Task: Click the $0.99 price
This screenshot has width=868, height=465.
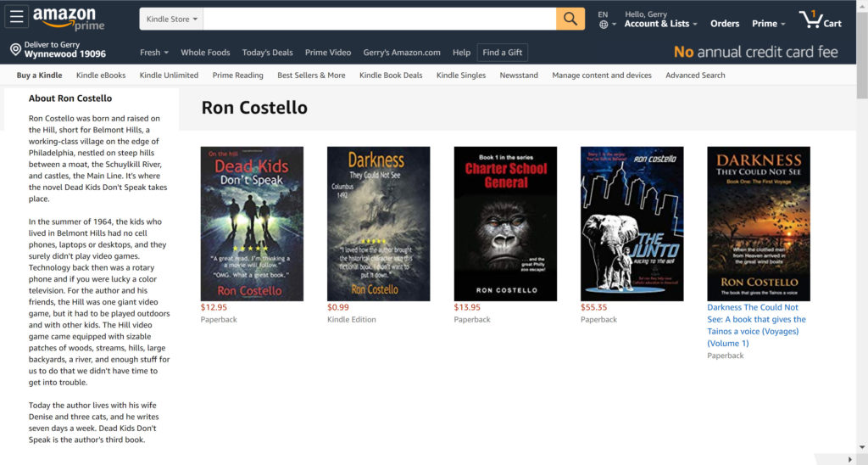Action: [338, 308]
